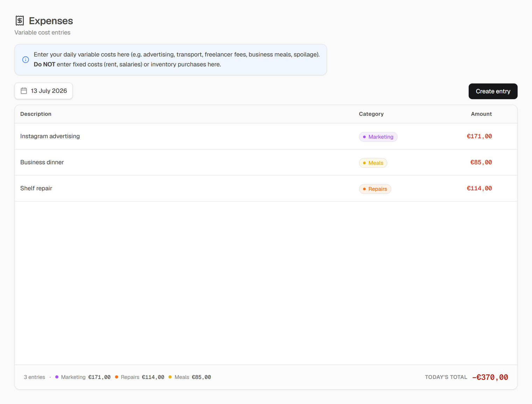Open the 13 July 2026 date picker

click(43, 91)
